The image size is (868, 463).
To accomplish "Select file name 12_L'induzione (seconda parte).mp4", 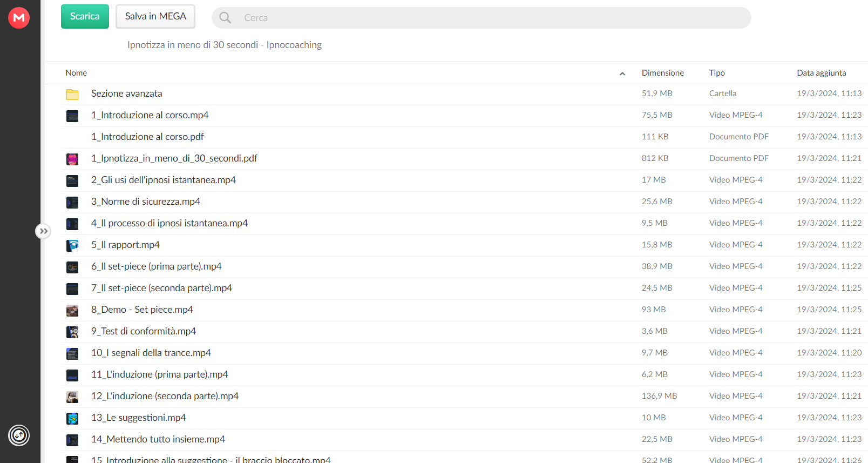I will pos(165,396).
